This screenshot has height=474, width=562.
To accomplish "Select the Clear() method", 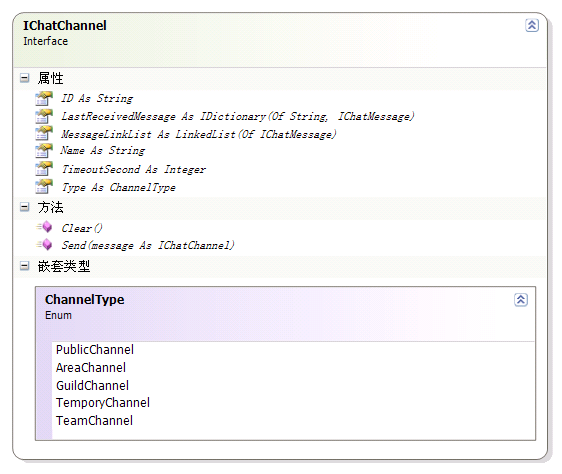I will click(82, 228).
